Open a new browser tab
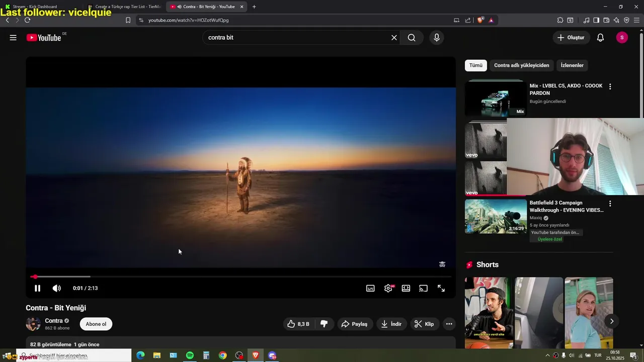Viewport: 644px width, 362px height. [x=254, y=7]
